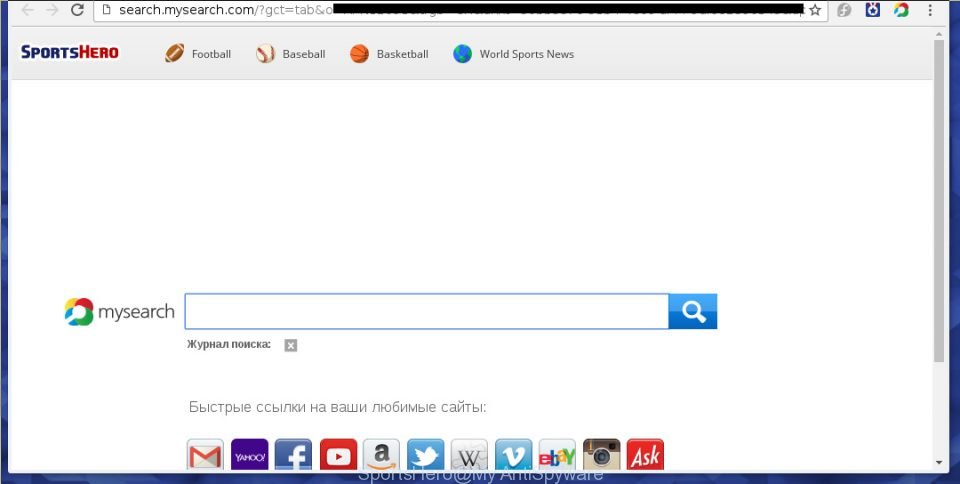Open the Baseball link

[x=304, y=54]
